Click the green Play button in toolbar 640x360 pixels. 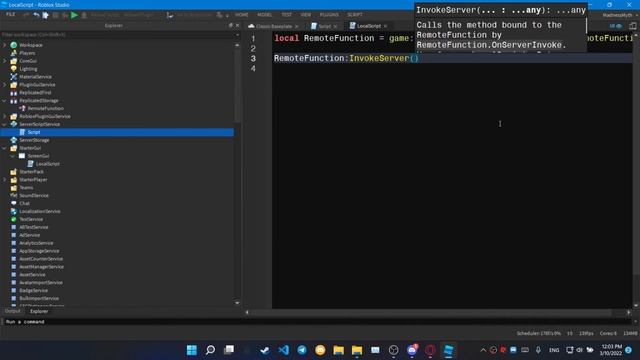(74, 15)
